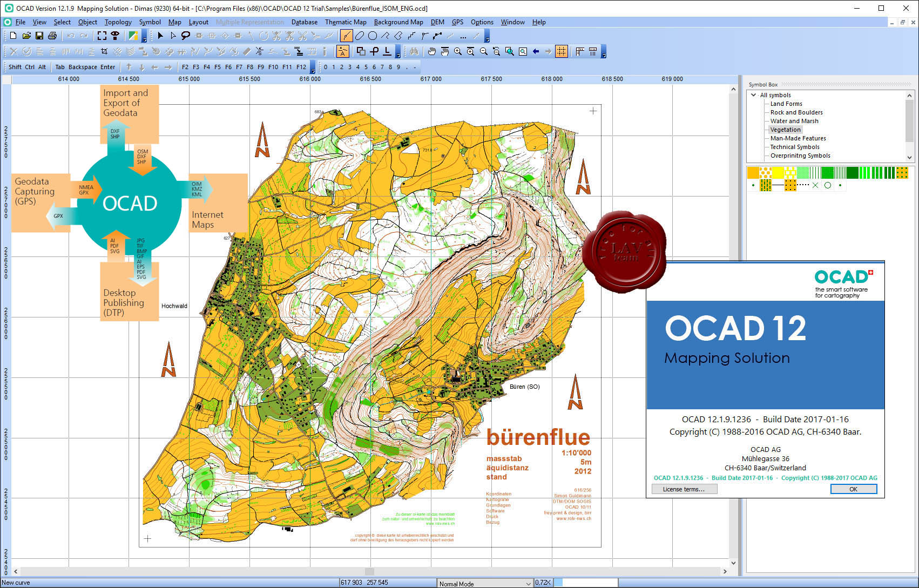Select the lasso selection tool

(x=186, y=36)
